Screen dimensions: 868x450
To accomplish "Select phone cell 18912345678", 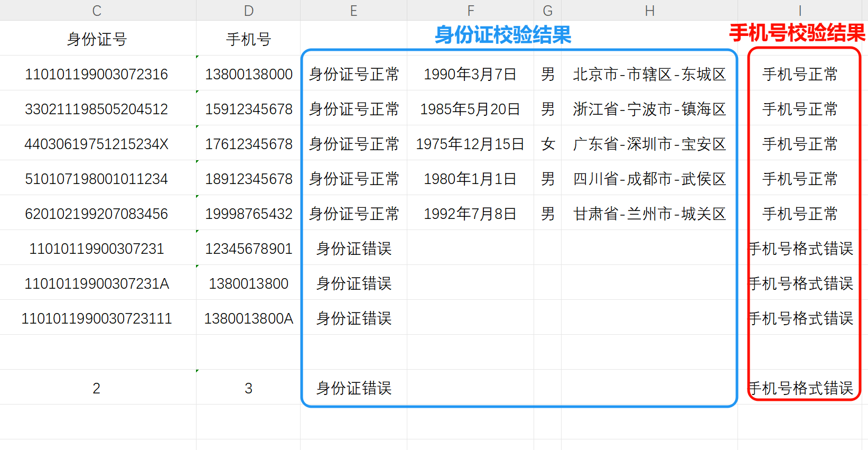I will click(x=248, y=178).
